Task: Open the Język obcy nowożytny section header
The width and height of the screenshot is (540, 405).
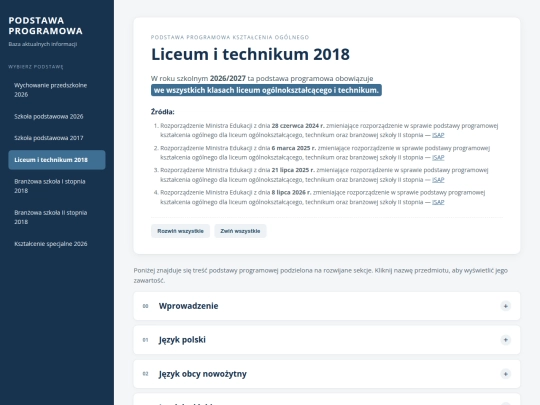Action: 326,374
